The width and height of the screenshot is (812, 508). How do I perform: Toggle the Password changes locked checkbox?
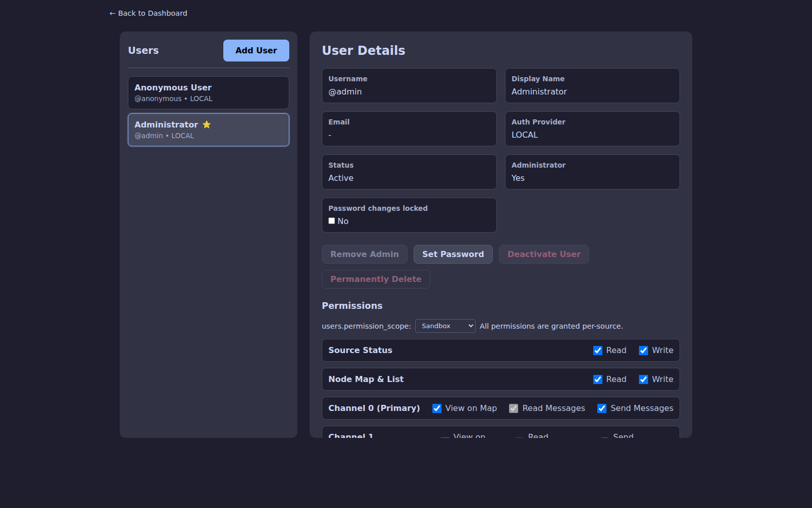(331, 220)
